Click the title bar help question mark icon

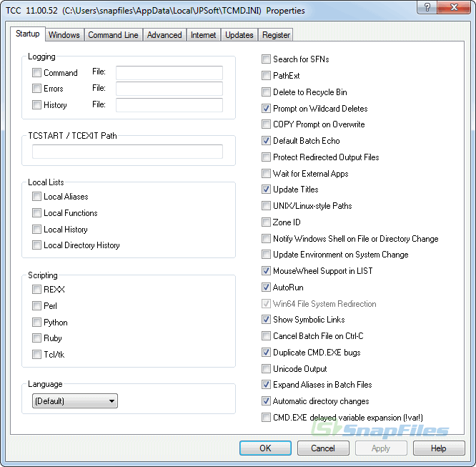(x=427, y=7)
